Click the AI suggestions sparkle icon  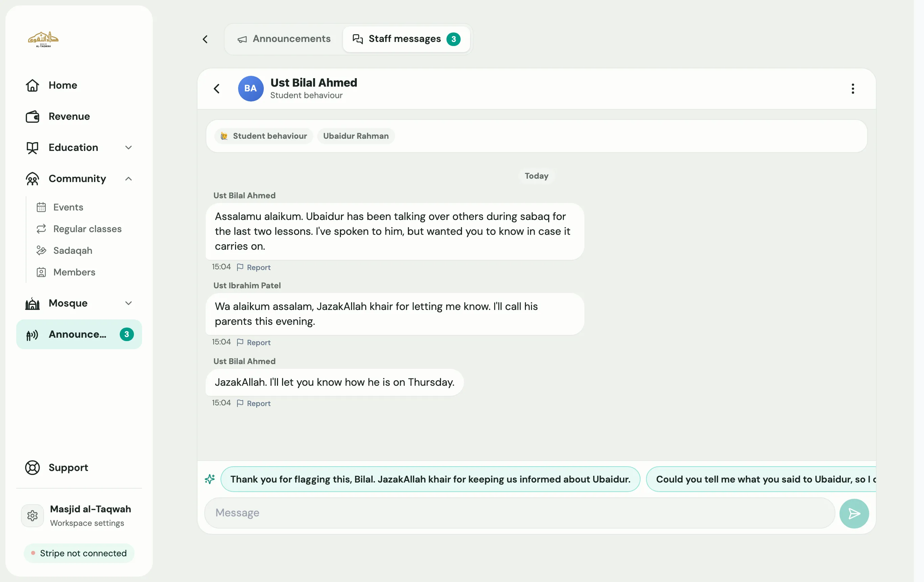click(x=209, y=479)
